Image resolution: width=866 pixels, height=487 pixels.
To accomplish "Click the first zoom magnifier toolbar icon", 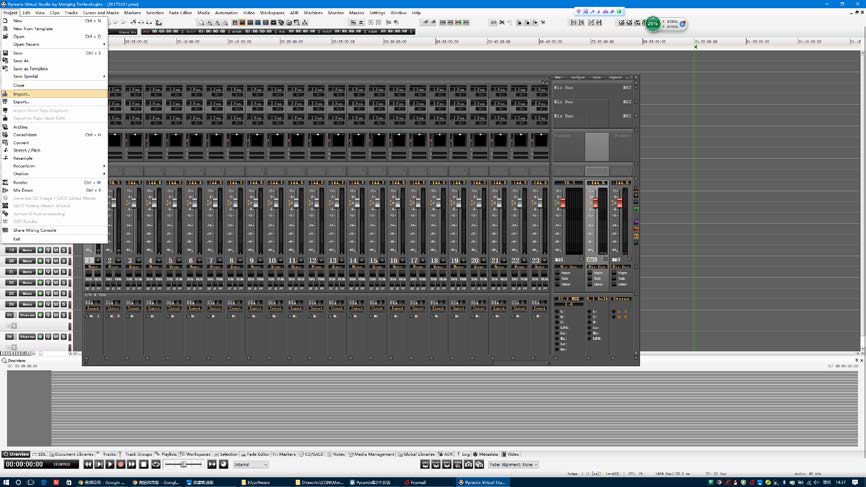I will click(x=202, y=23).
